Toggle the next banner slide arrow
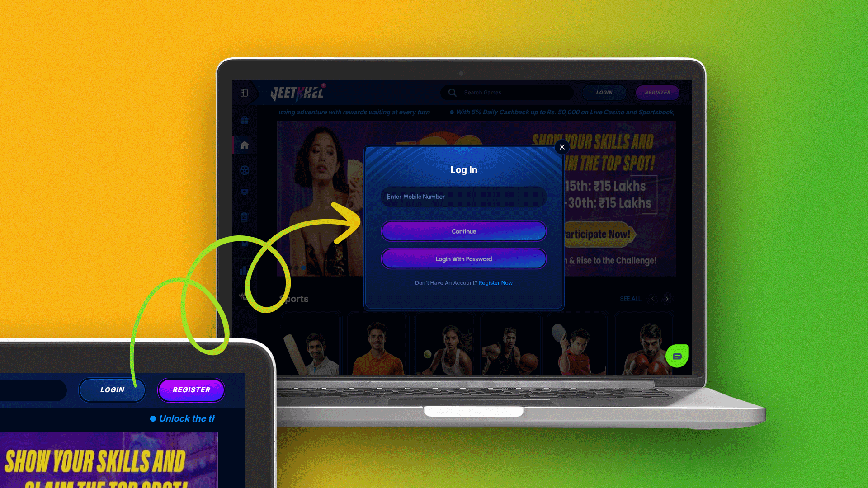 coord(667,299)
